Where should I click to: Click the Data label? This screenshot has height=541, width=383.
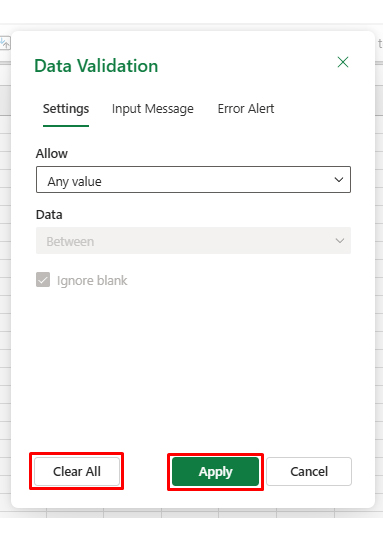pos(49,215)
